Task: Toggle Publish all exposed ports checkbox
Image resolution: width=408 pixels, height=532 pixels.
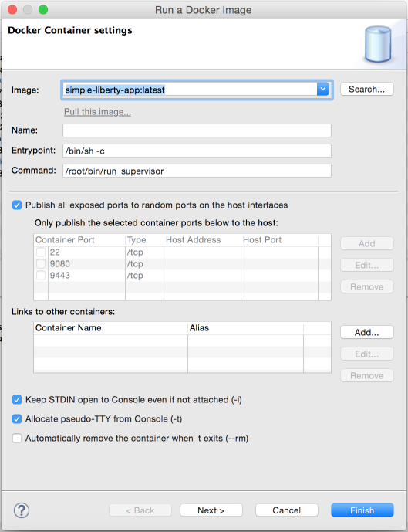Action: pos(17,205)
